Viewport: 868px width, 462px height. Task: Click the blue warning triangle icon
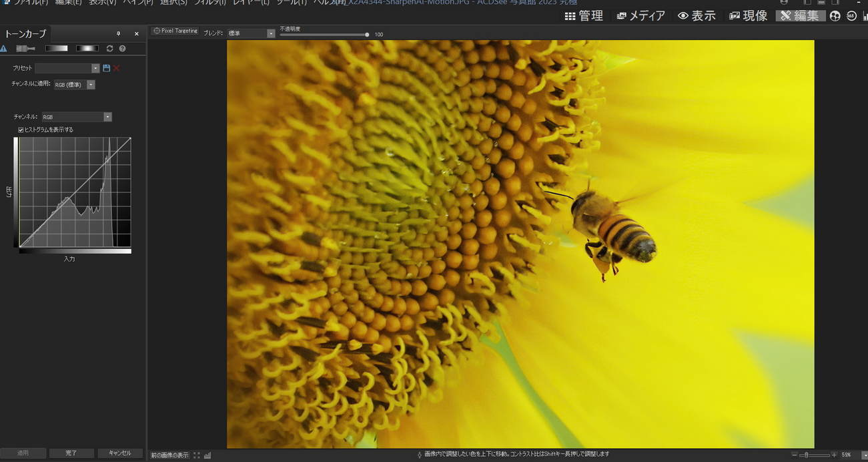(x=4, y=48)
